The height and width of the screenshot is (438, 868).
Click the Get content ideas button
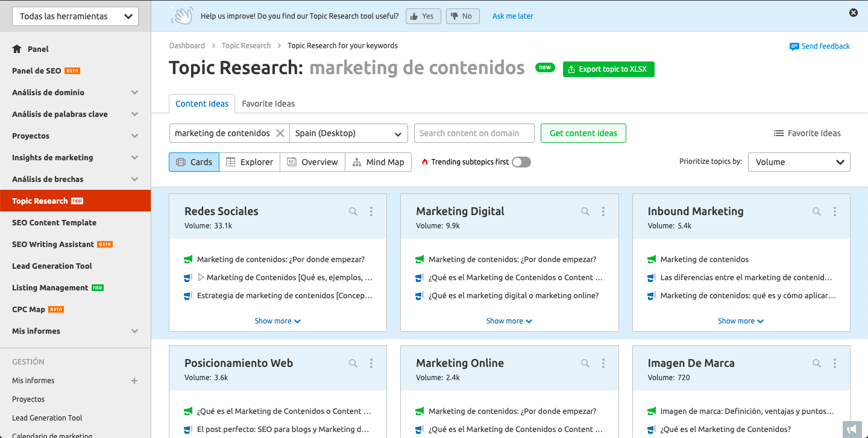point(583,133)
